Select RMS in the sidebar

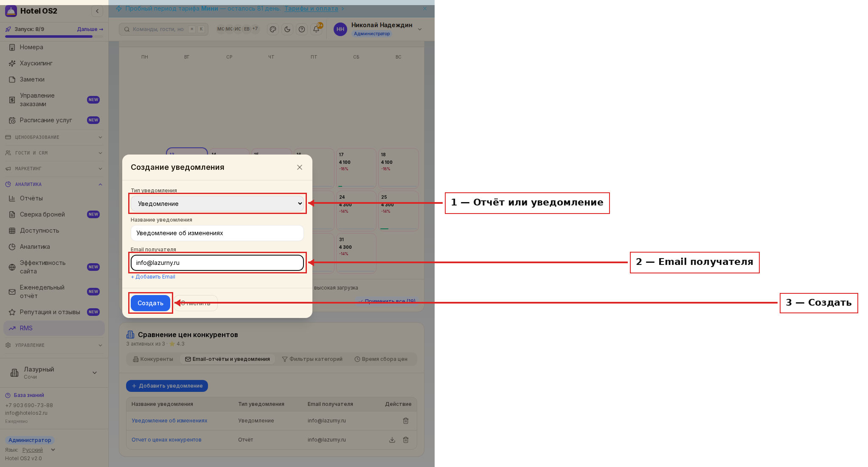tap(54, 328)
